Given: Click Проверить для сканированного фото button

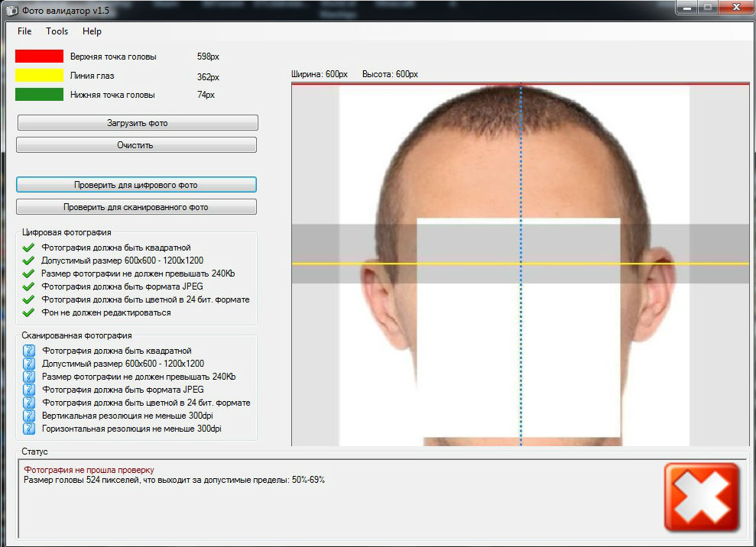Looking at the screenshot, I should (136, 207).
